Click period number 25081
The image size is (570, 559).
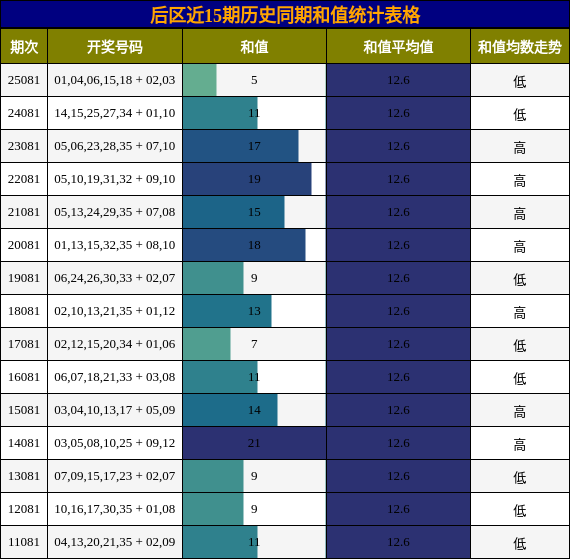coord(24,80)
